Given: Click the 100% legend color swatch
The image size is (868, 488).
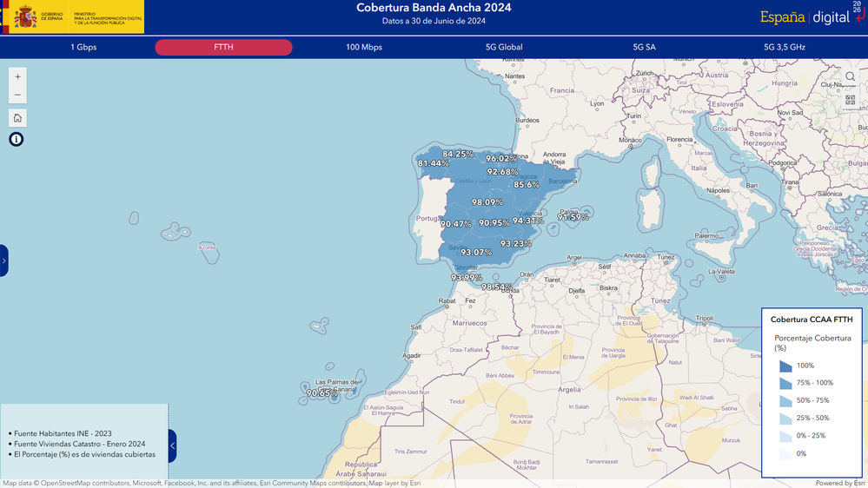Looking at the screenshot, I should 785,366.
